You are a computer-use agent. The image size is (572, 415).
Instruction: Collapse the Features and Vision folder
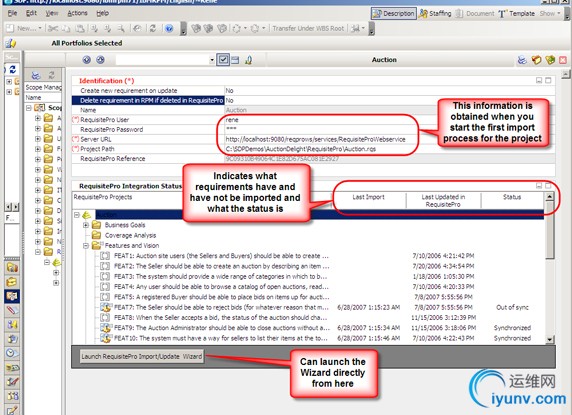[86, 246]
